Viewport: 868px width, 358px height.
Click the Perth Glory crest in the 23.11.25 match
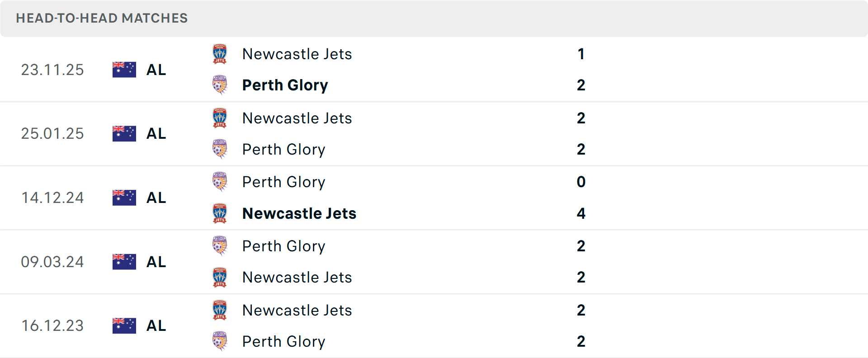click(220, 85)
